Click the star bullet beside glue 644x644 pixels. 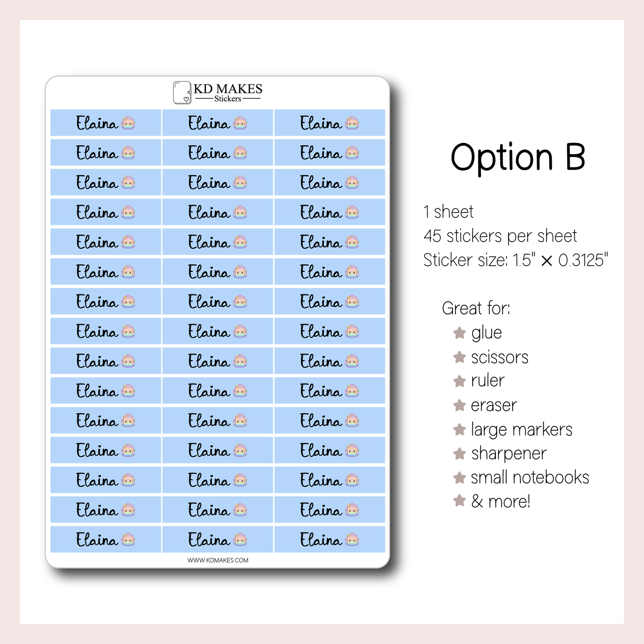[x=459, y=333]
